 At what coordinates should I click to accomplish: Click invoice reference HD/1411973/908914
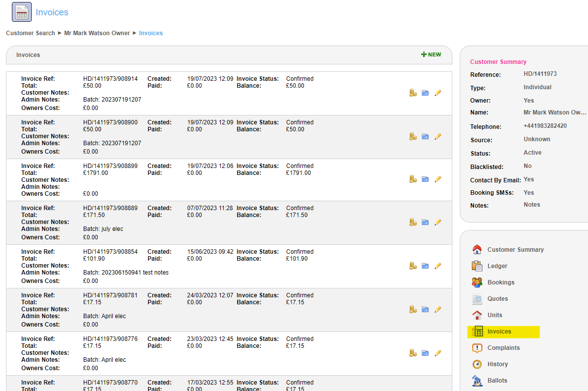point(110,78)
